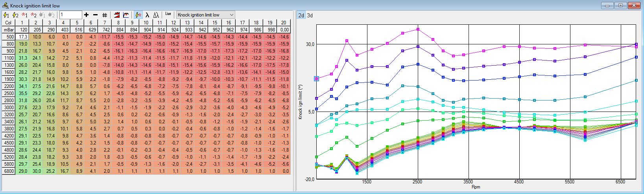644x194 pixels.
Task: Click the yellow lightning bolt 1 icon
Action: point(6,15)
